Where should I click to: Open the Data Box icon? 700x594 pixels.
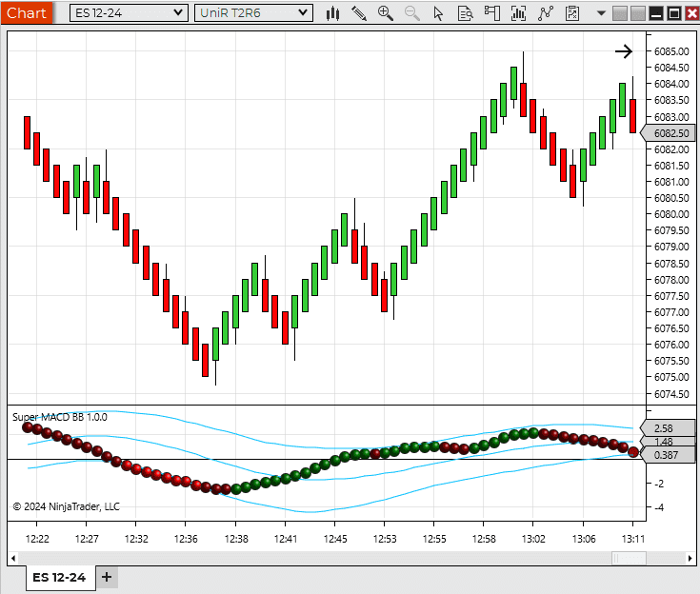(x=465, y=13)
